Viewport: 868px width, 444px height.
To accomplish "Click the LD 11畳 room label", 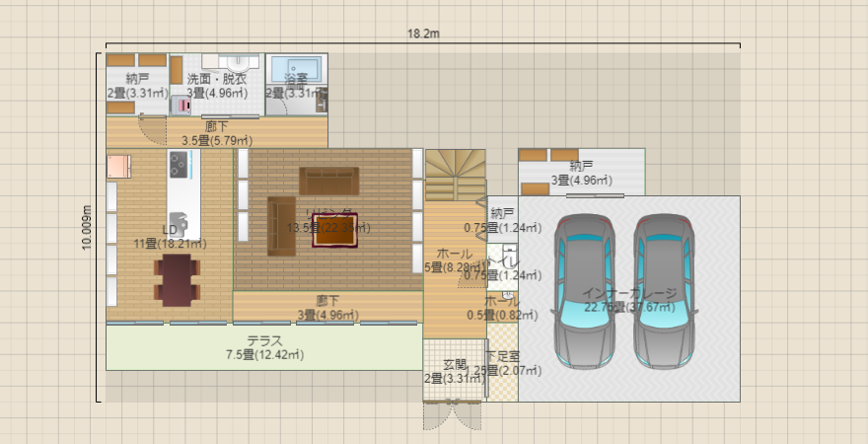I will click(x=169, y=237).
